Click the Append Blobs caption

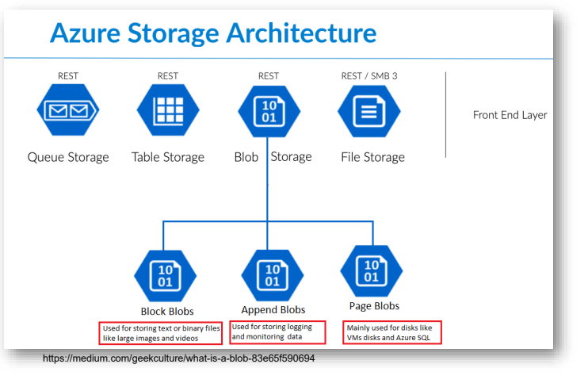point(273,310)
